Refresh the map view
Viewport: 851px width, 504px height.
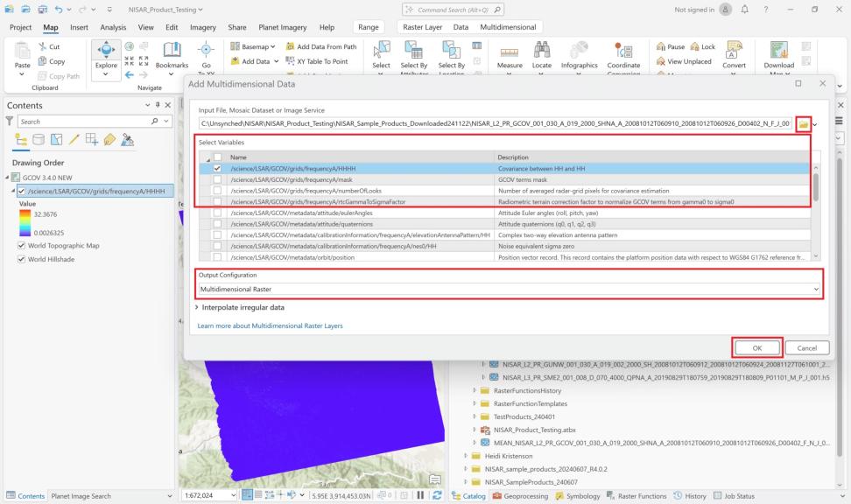(436, 495)
